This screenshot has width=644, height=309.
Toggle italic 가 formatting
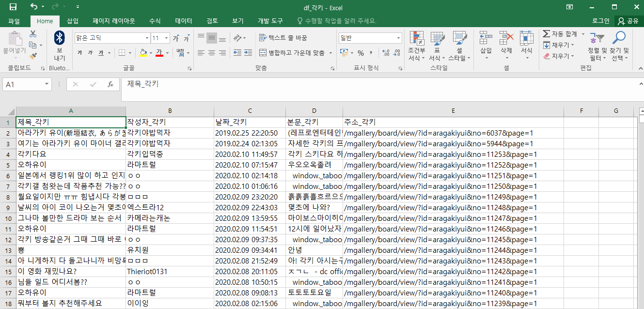click(x=91, y=52)
